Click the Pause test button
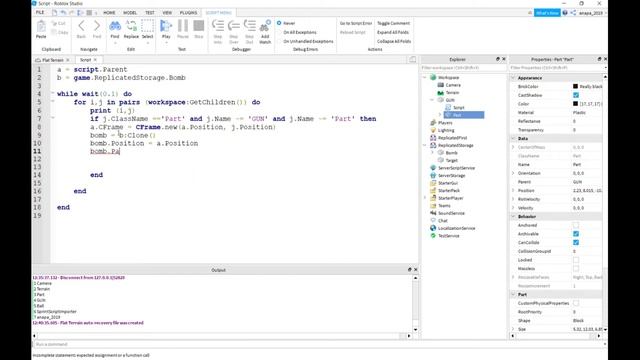This screenshot has width=640, height=360. tap(183, 26)
